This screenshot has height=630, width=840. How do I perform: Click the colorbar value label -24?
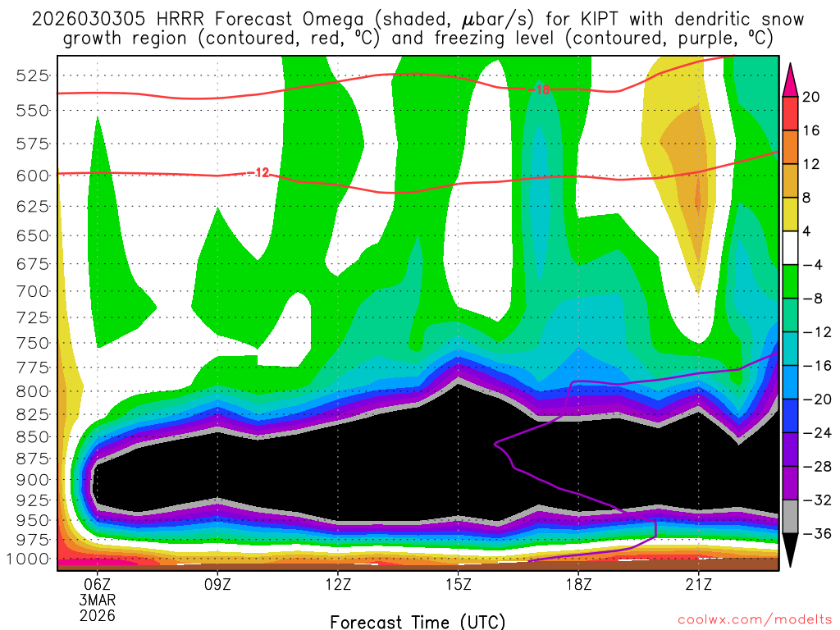(816, 433)
